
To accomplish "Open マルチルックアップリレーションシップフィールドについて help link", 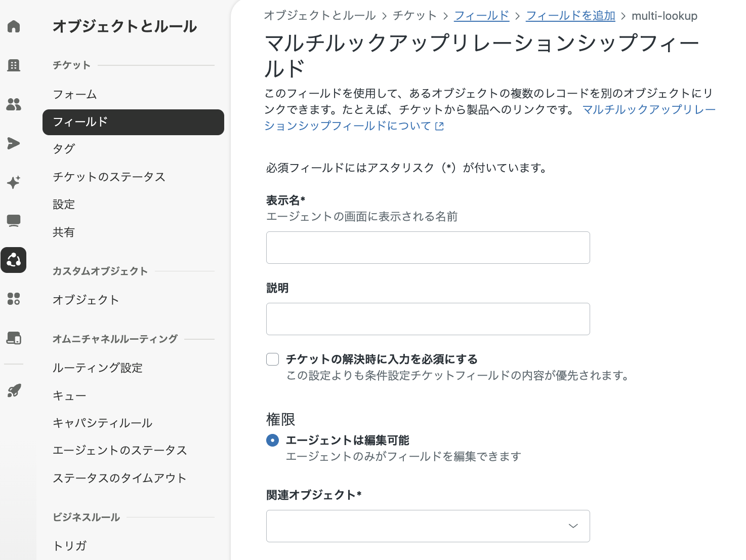I will [x=490, y=117].
